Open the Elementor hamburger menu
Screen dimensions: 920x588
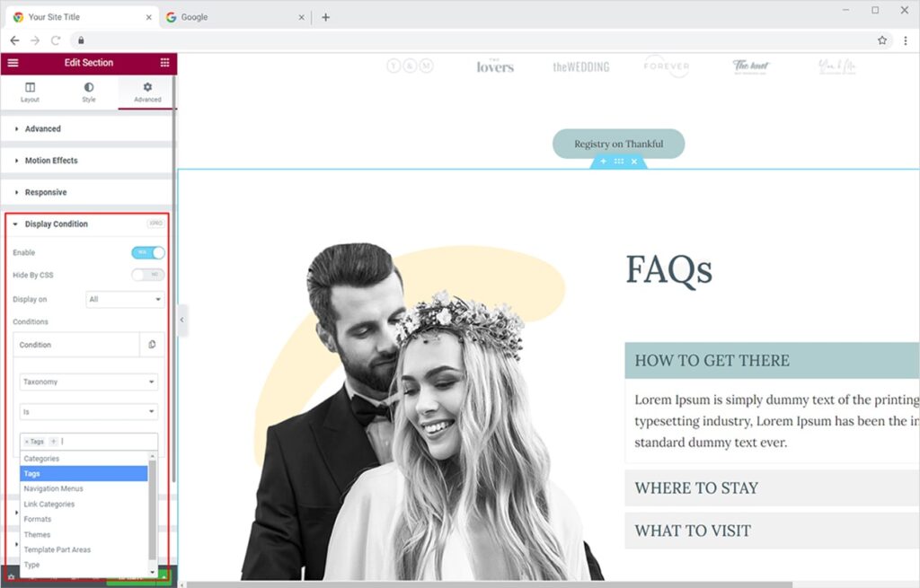[x=13, y=63]
